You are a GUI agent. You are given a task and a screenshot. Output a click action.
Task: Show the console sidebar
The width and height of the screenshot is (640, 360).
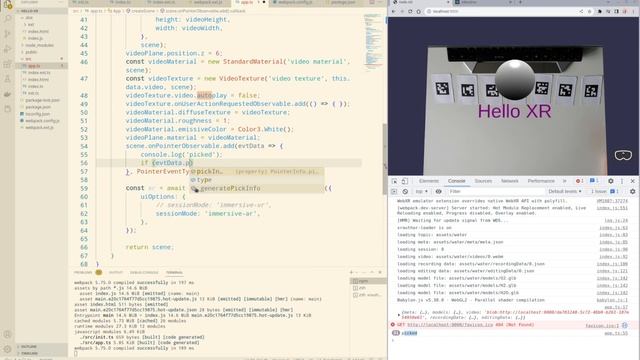tap(394, 191)
